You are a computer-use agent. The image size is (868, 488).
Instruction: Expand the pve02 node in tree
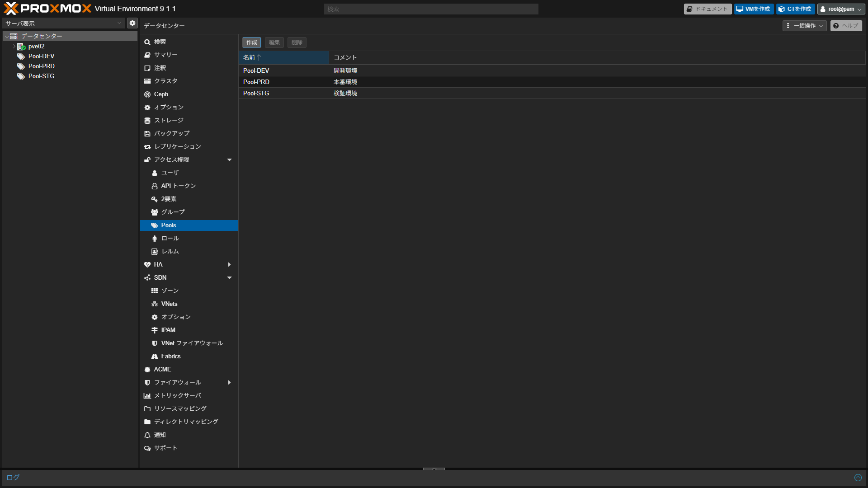(x=14, y=47)
